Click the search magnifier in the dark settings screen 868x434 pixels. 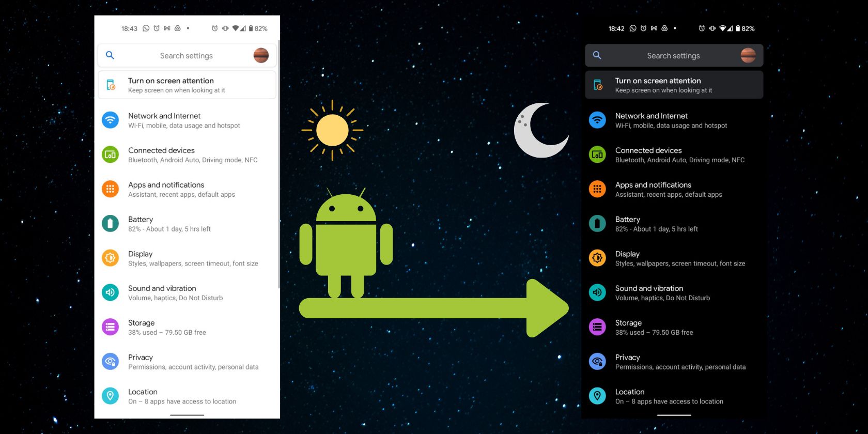pyautogui.click(x=597, y=55)
